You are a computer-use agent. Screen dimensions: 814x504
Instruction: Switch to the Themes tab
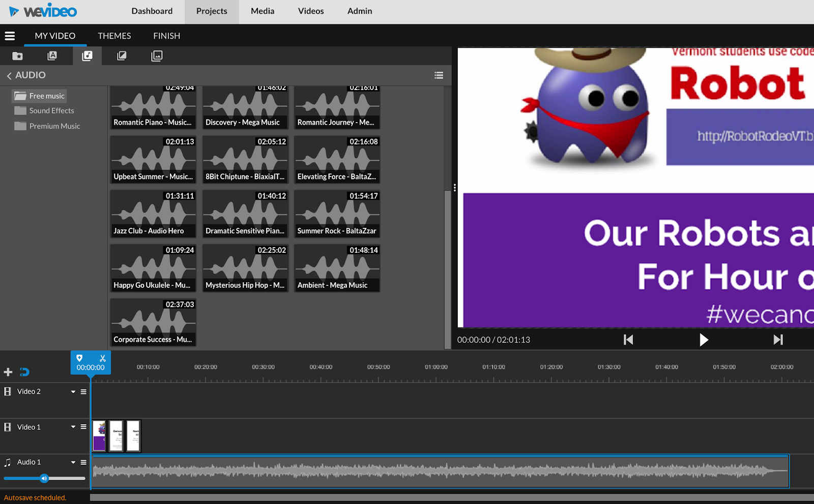pos(114,36)
